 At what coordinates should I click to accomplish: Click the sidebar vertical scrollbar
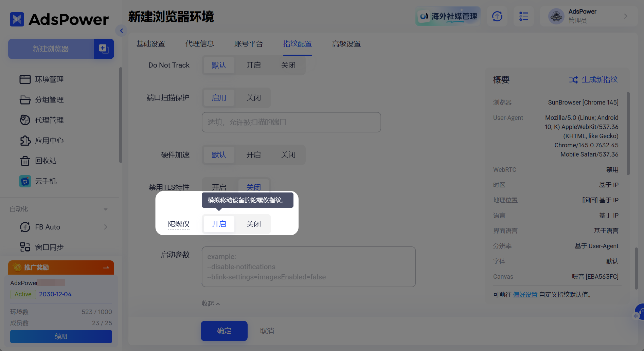coord(121,115)
